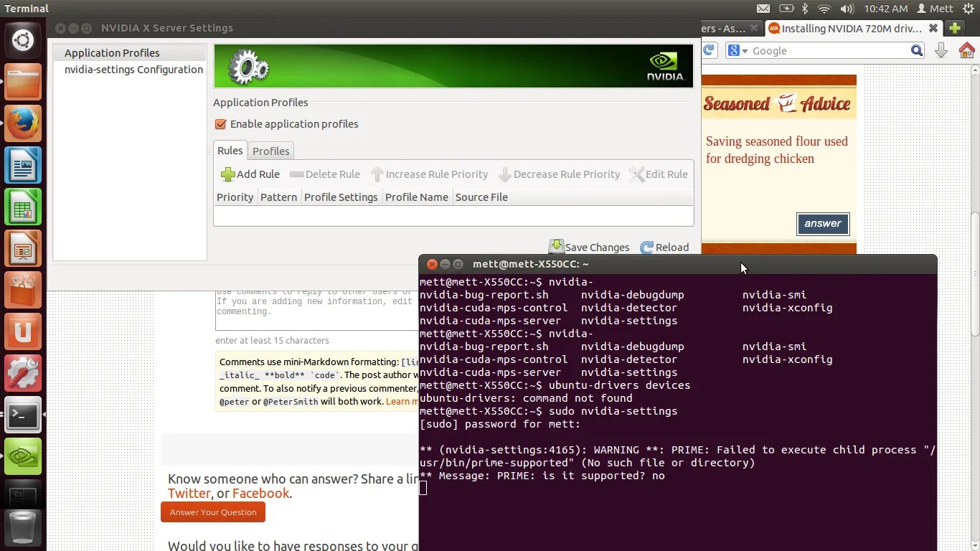Open the 10:42 AM clock menu
This screenshot has width=980, height=551.
[x=886, y=9]
